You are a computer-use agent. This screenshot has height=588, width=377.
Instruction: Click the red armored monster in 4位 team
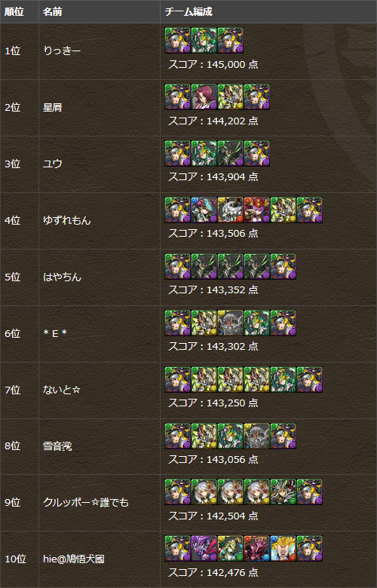point(256,210)
